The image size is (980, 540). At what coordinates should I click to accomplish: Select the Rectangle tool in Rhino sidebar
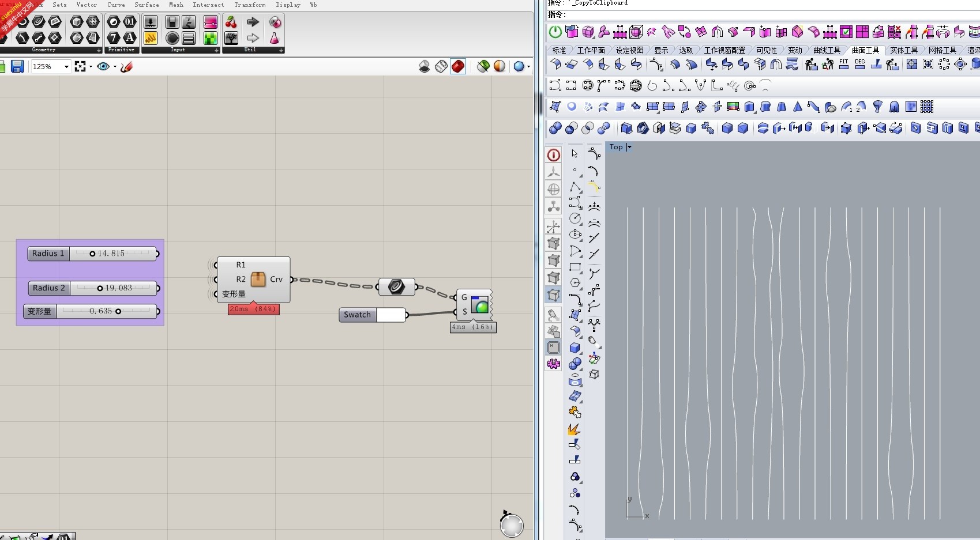(575, 267)
